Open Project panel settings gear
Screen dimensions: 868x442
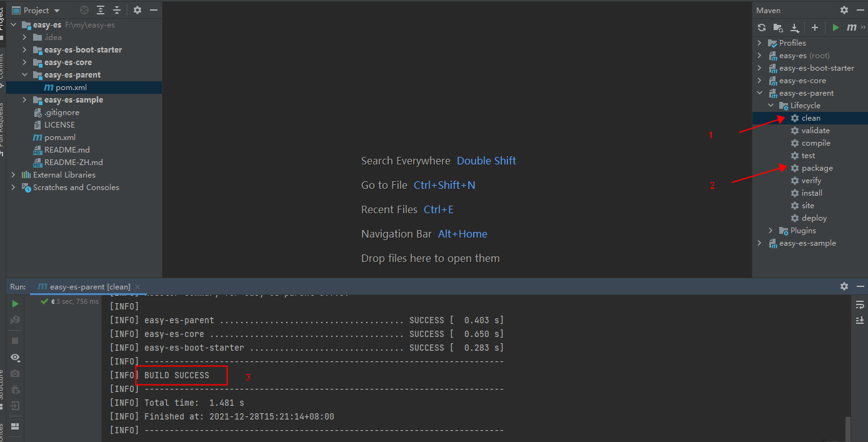[x=137, y=10]
